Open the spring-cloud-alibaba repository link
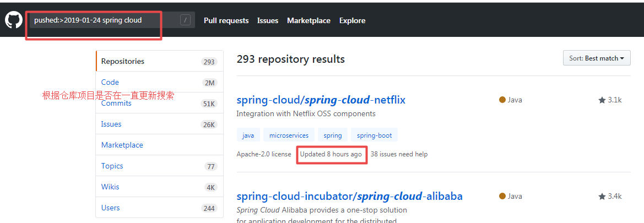This screenshot has width=644, height=223. tap(349, 197)
